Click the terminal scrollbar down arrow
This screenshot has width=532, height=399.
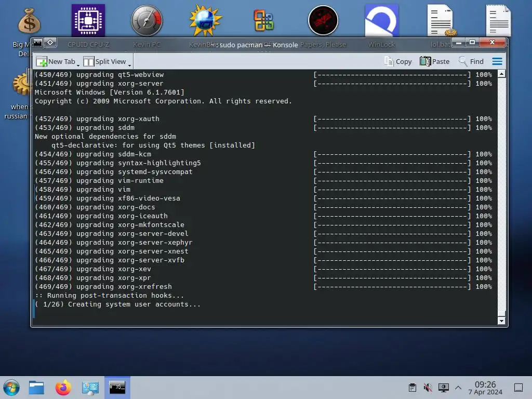click(501, 321)
